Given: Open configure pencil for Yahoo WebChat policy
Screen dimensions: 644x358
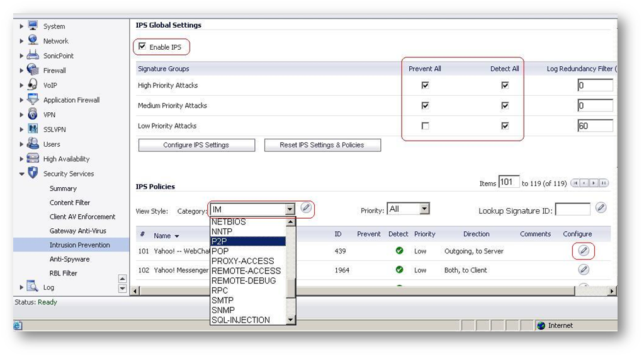Looking at the screenshot, I should (584, 251).
